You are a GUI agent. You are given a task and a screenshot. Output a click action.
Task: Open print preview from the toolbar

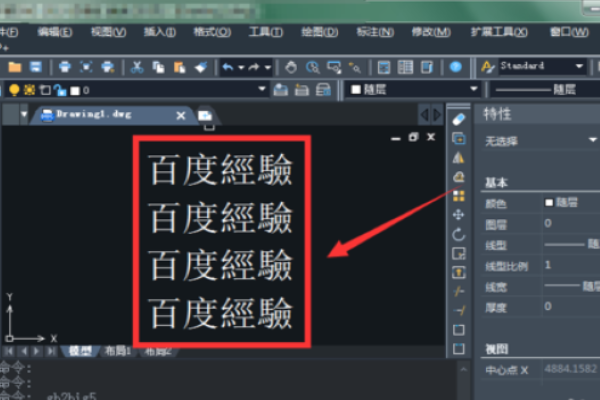[x=86, y=67]
